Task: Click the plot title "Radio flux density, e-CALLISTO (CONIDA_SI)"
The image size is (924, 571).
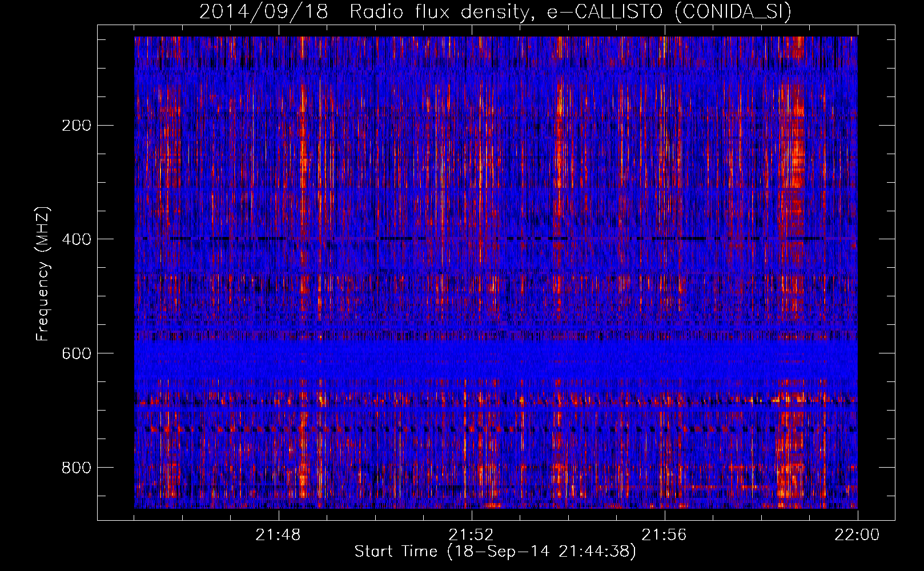Action: pos(571,11)
